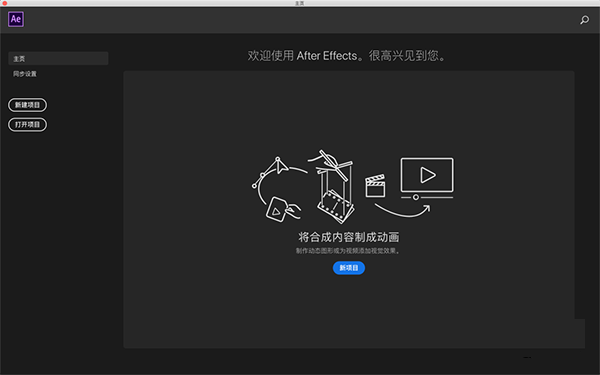Click the heading 将合成内容制成动画
The image size is (600, 375).
coord(349,237)
